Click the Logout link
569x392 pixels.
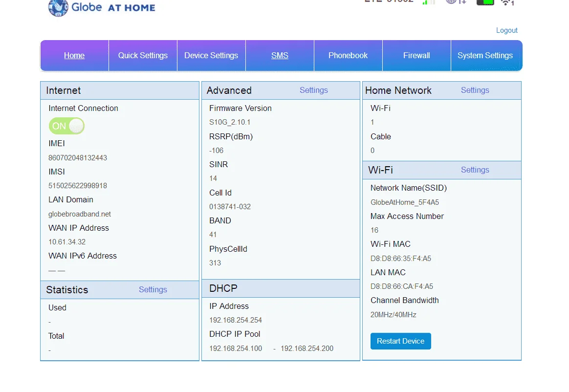(x=506, y=30)
